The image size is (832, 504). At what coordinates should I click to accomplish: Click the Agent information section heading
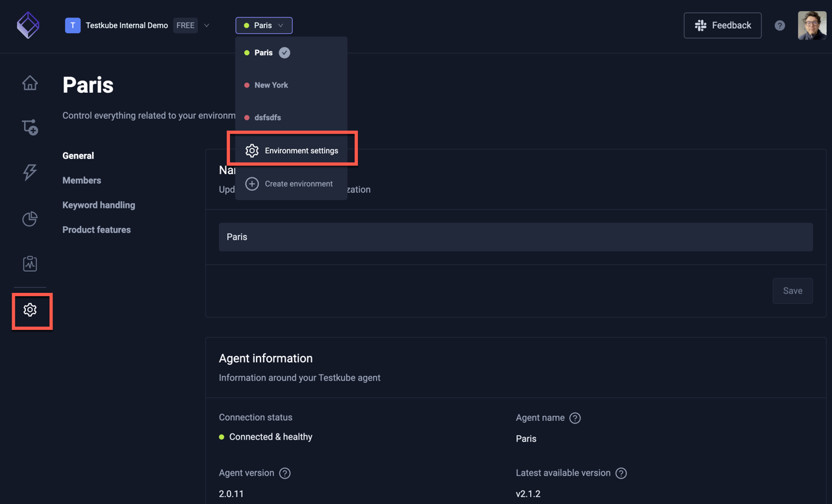[x=266, y=359]
